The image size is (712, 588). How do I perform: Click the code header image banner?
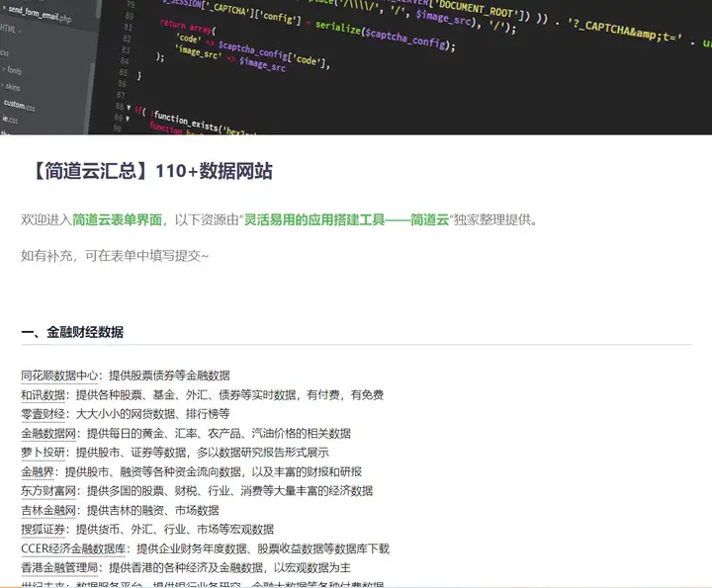pos(356,66)
